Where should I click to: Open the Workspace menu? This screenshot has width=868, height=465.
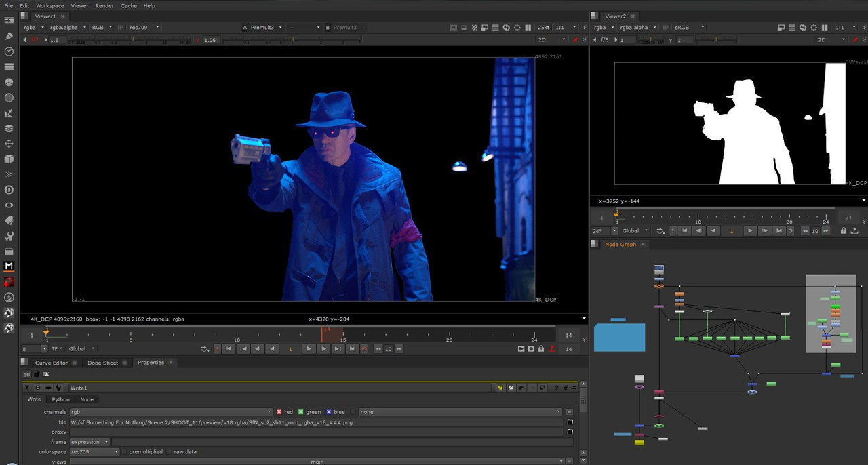click(x=50, y=6)
